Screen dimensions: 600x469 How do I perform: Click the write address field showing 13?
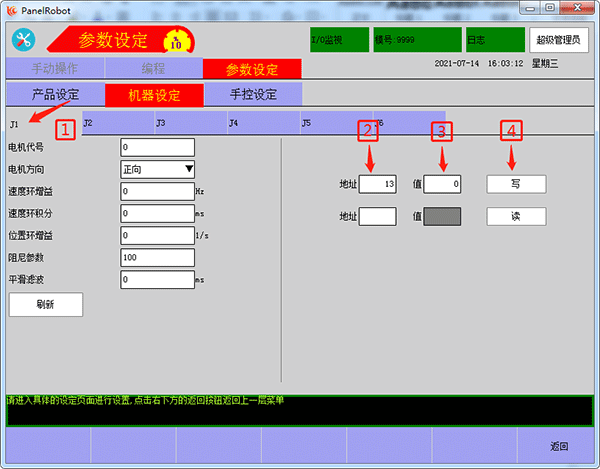point(379,184)
